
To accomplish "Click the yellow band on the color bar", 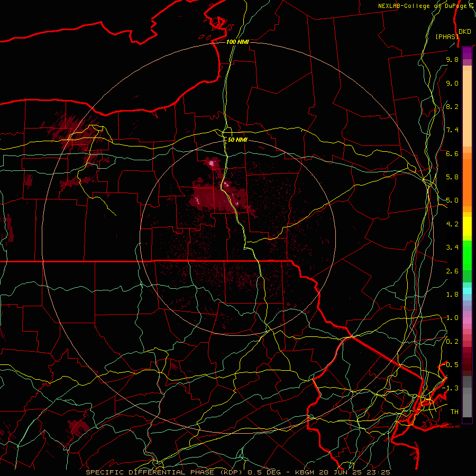I will 467,226.
